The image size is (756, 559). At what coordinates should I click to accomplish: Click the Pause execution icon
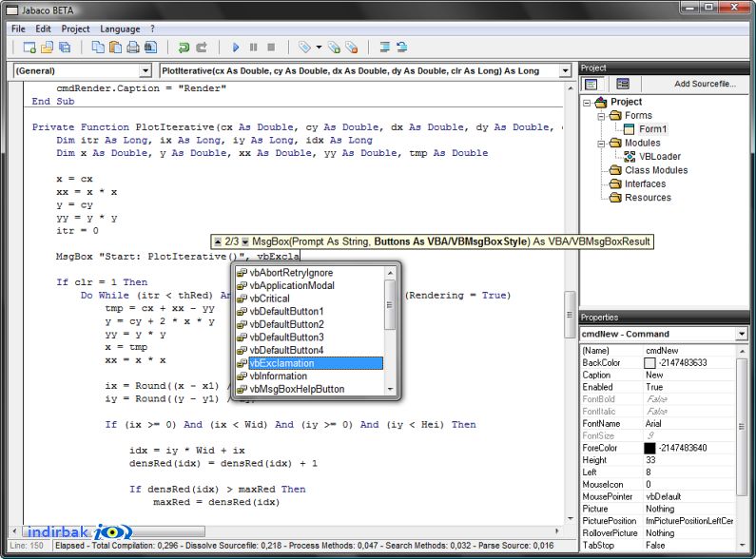[x=253, y=48]
